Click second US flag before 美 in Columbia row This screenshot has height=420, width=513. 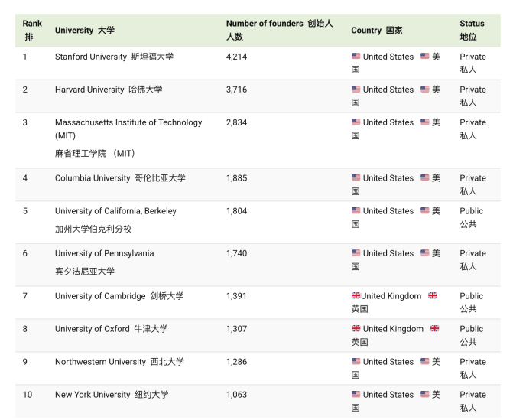pos(424,177)
